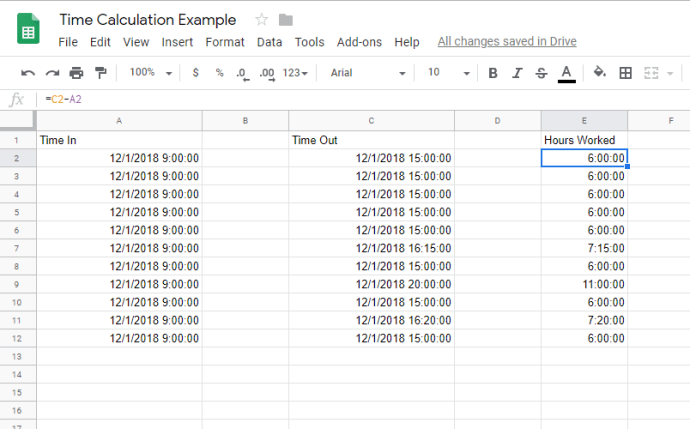Toggle Italic formatting
Image resolution: width=690 pixels, height=429 pixels.
pos(517,73)
